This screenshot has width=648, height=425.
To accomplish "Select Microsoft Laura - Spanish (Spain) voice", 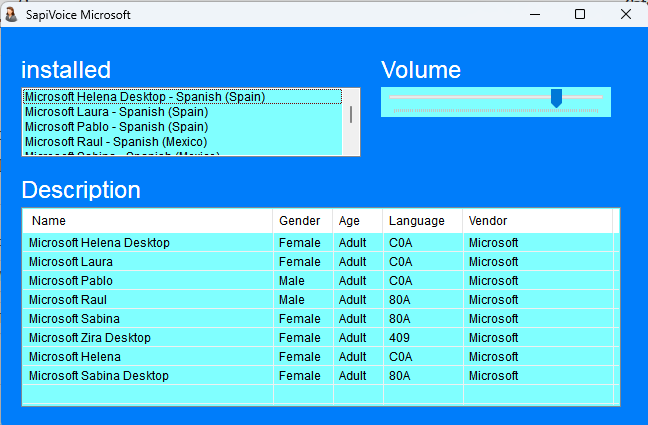I will [182, 112].
